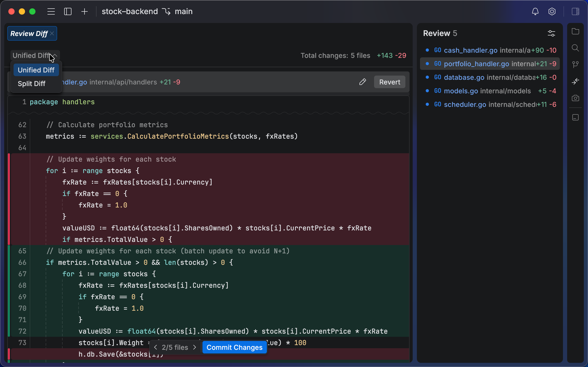Go to next file with right chevron

pyautogui.click(x=195, y=347)
